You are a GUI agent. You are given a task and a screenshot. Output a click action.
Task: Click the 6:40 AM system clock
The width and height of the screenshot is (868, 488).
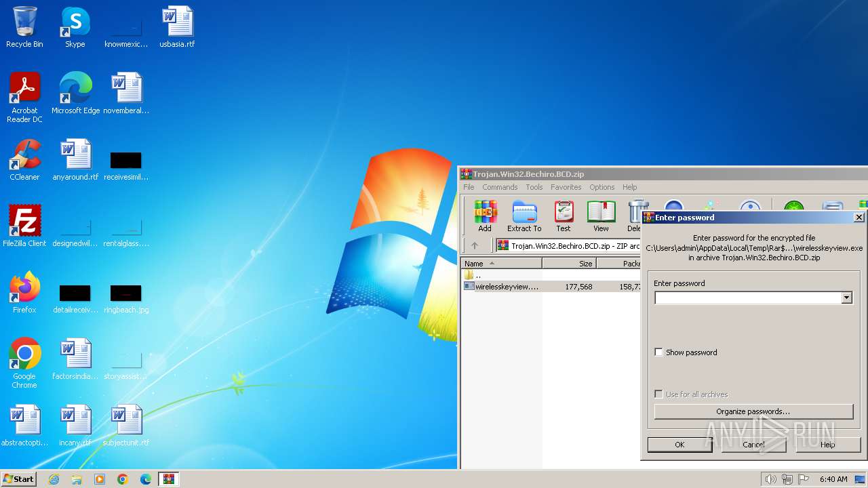[833, 479]
